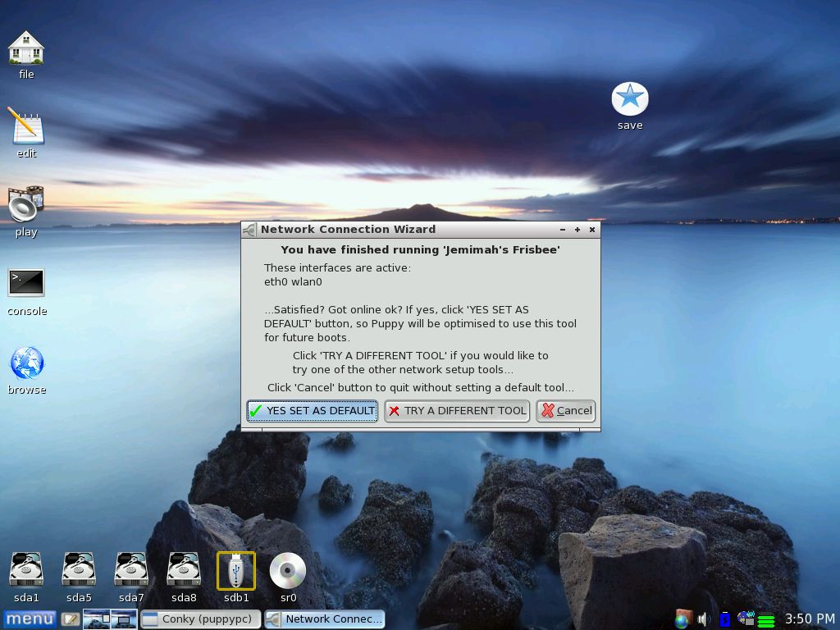Open the sr0 optical disc icon
The height and width of the screenshot is (630, 840).
pos(288,570)
